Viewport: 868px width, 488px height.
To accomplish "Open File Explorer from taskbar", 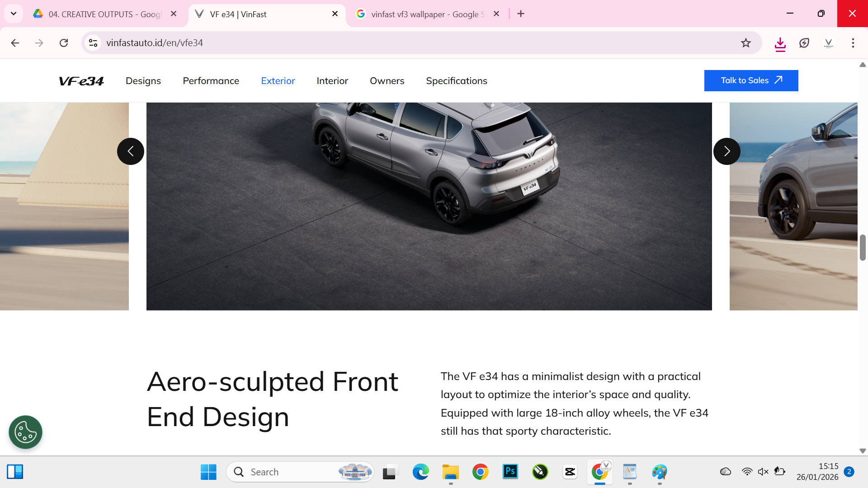I will (450, 472).
